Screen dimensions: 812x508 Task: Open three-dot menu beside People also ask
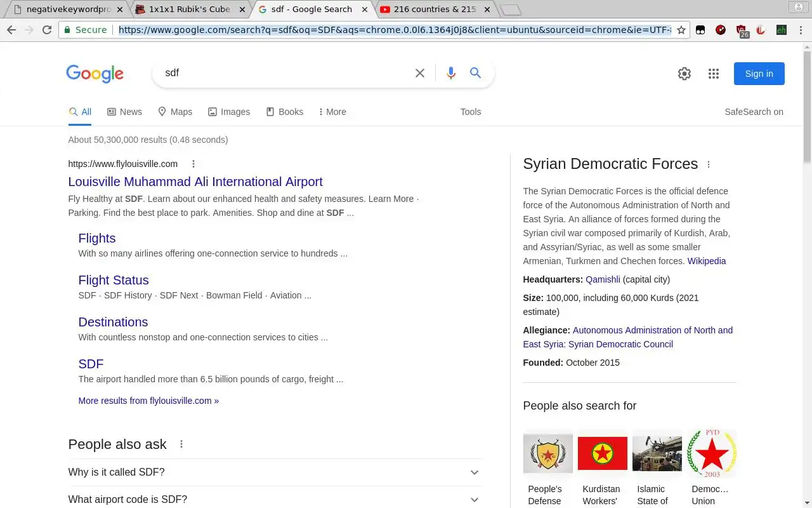coord(181,444)
